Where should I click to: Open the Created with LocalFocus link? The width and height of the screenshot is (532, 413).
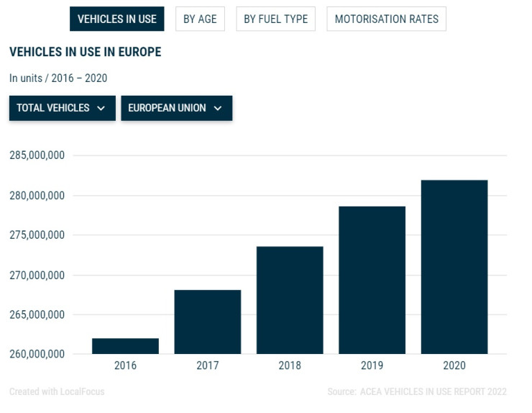[57, 392]
